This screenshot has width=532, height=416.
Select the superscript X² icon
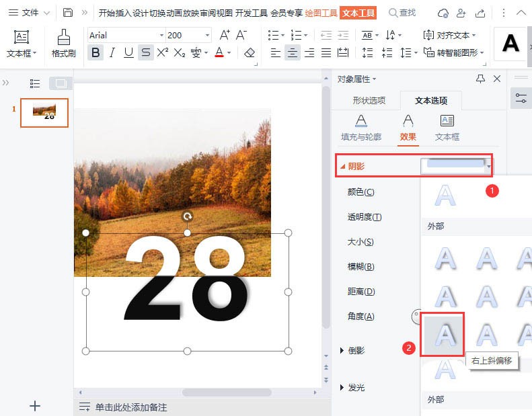(162, 52)
